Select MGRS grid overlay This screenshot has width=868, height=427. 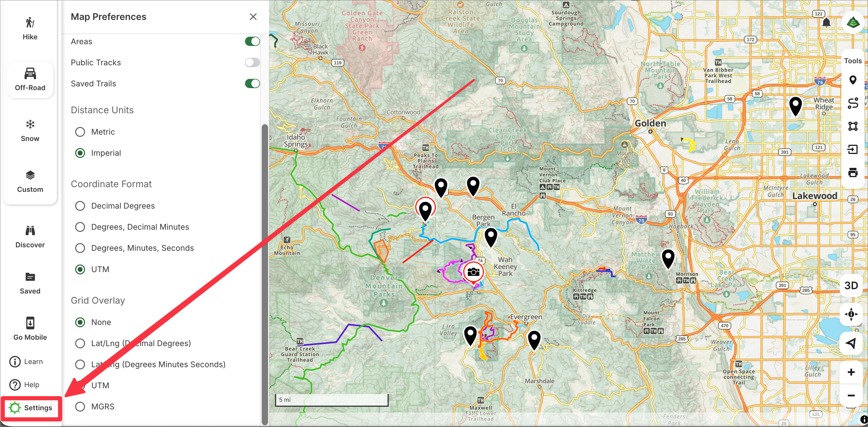(x=80, y=406)
